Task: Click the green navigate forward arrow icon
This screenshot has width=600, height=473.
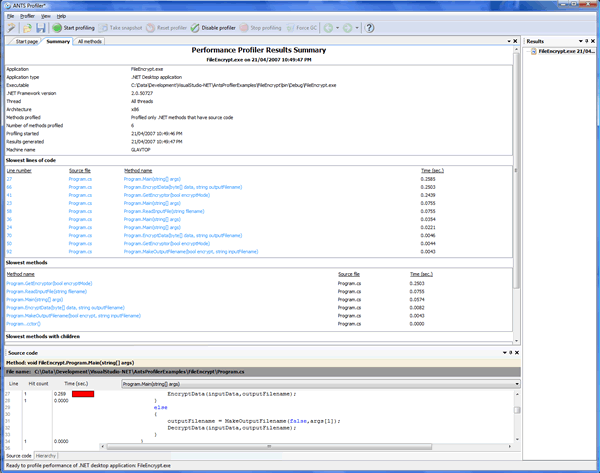Action: coord(347,28)
